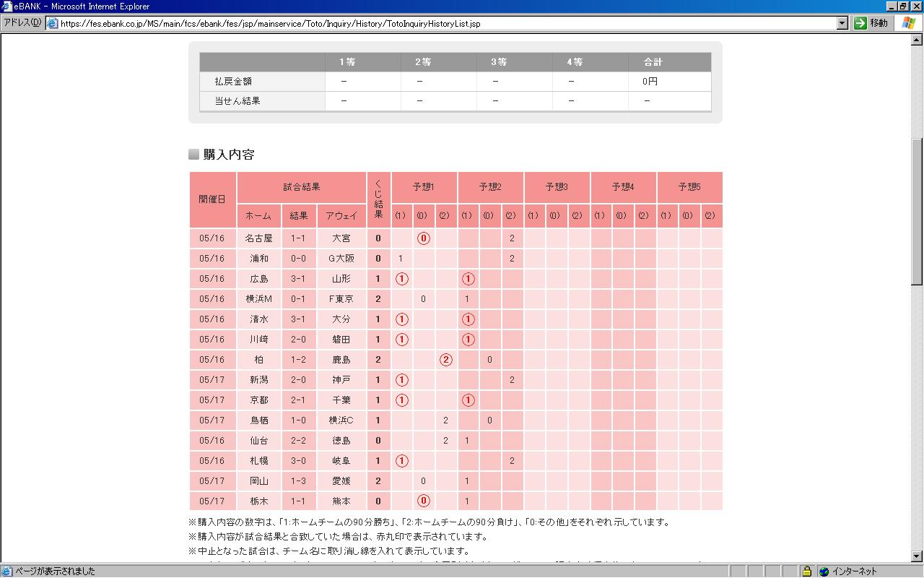Viewport: 924px width, 578px height.
Task: Click the G大阪 away team cell
Action: 341,259
